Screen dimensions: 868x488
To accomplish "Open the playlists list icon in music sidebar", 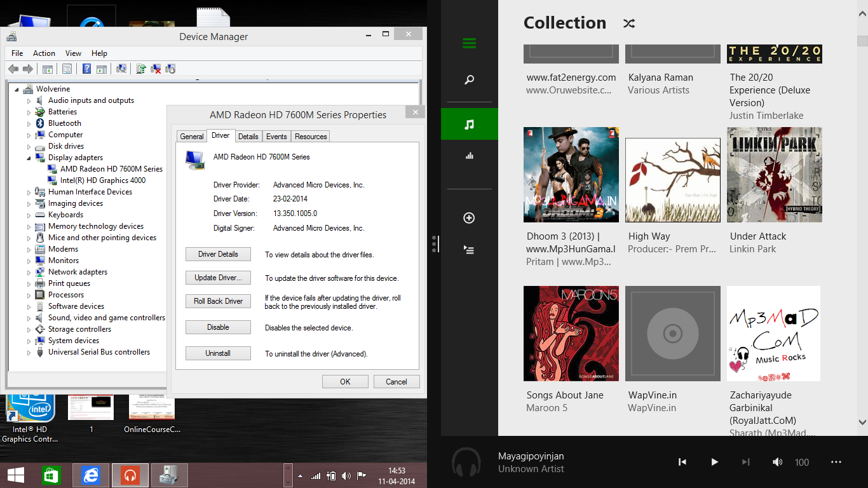I will click(469, 250).
